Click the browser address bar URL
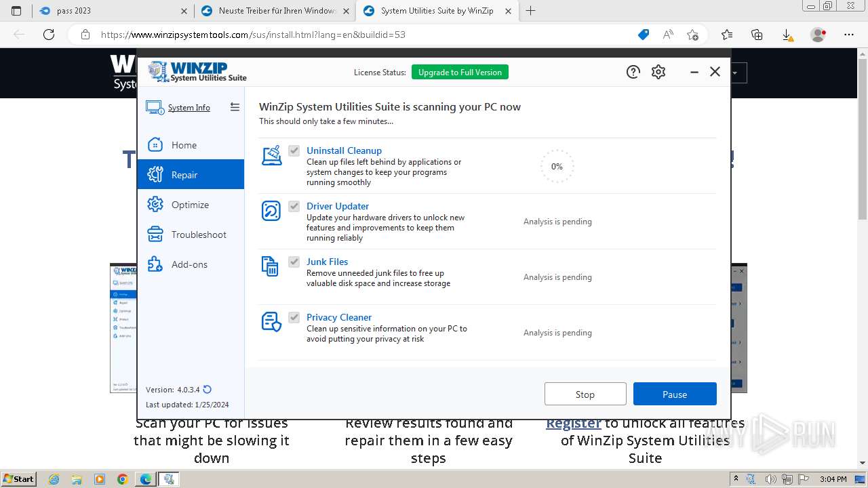This screenshot has height=488, width=868. pos(253,35)
